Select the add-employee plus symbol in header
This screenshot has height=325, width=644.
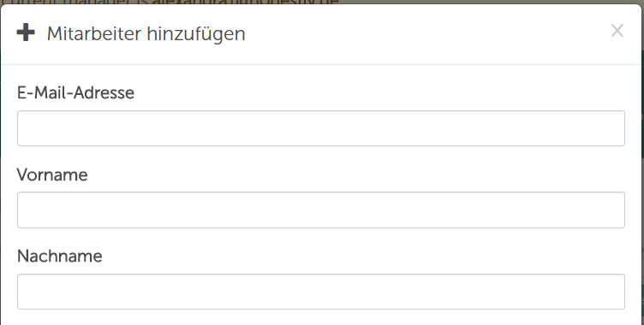point(26,32)
